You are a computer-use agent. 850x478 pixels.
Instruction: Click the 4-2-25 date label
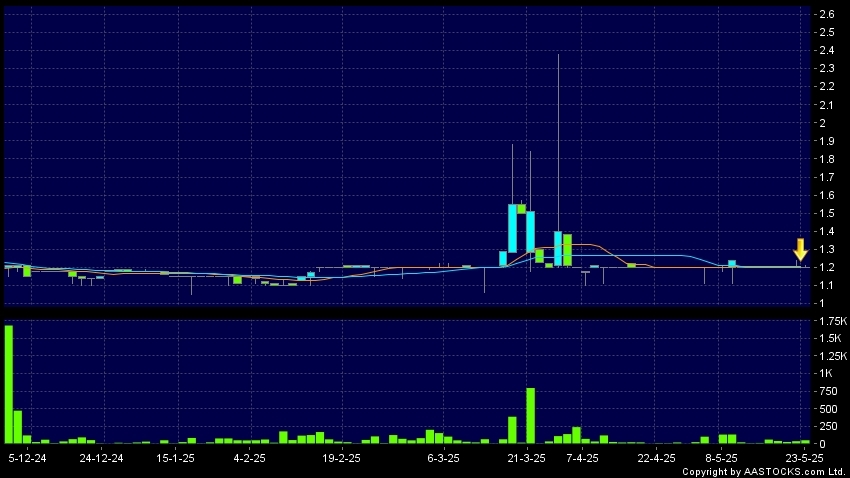249,458
